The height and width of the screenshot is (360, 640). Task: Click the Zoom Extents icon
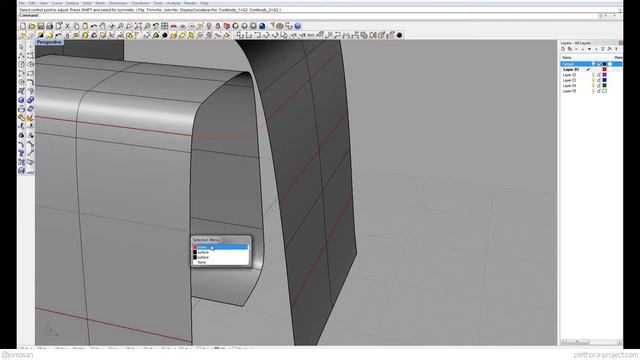pos(138,26)
